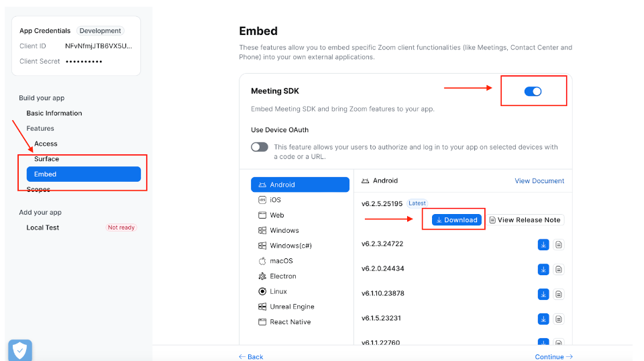Open the release note icon for v6.2.3.24722
The width and height of the screenshot is (644, 361).
click(559, 245)
